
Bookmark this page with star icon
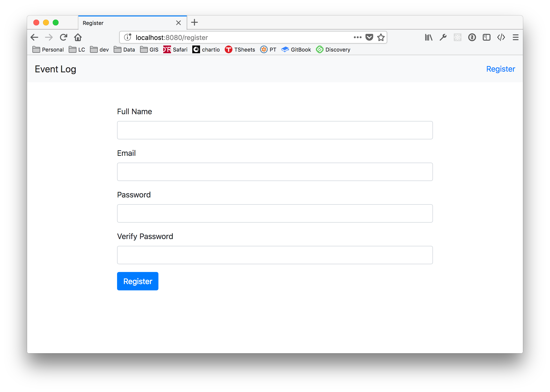[x=381, y=37]
